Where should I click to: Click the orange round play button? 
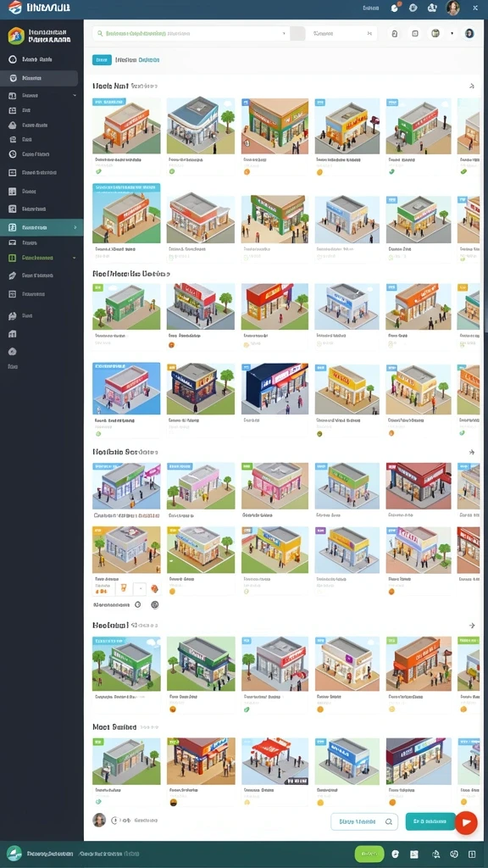pyautogui.click(x=466, y=822)
